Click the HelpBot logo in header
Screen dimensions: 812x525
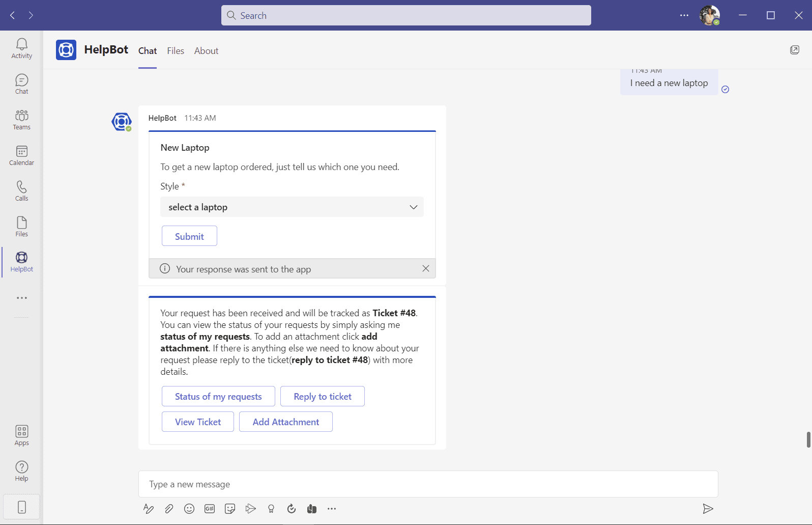click(x=66, y=50)
